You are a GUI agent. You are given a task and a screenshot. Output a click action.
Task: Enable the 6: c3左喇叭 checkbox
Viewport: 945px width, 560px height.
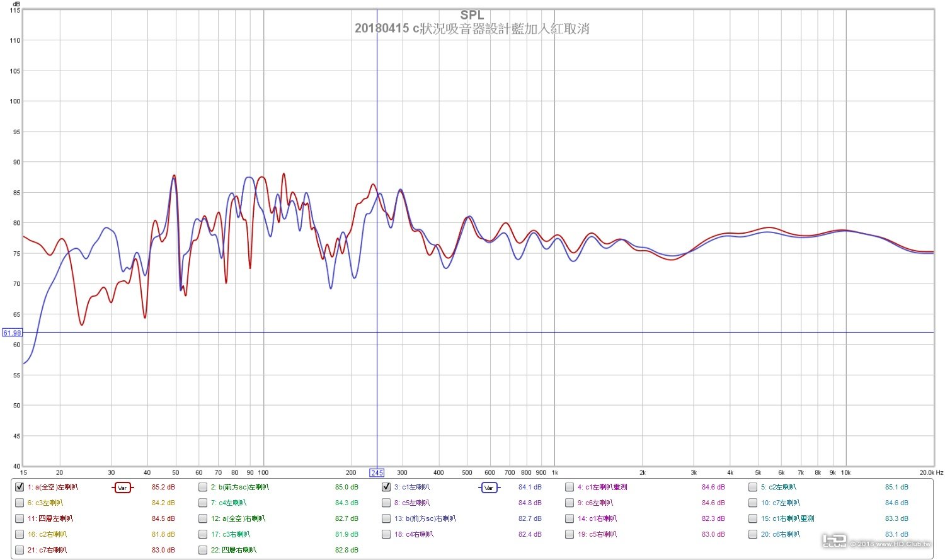click(x=20, y=503)
